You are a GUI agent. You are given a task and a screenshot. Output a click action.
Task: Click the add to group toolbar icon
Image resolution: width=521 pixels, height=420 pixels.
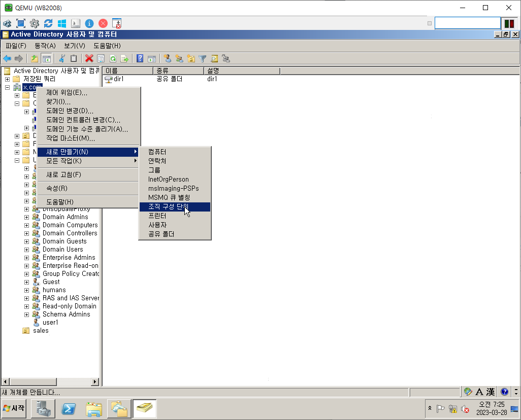click(226, 59)
